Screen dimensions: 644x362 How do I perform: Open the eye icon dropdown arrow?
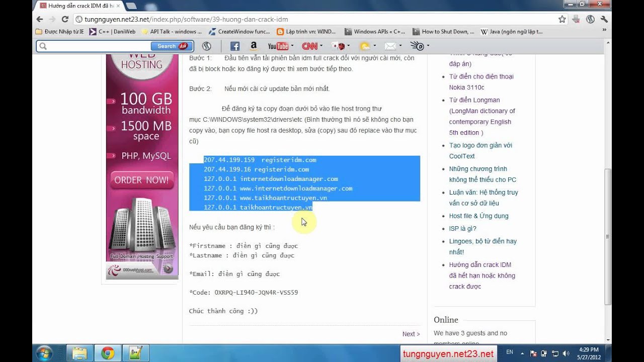428,46
